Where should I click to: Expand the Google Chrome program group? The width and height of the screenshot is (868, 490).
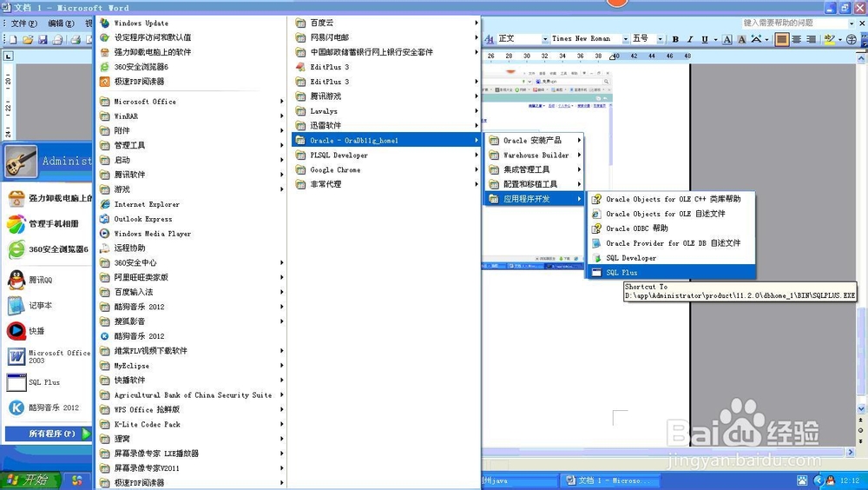pyautogui.click(x=386, y=169)
